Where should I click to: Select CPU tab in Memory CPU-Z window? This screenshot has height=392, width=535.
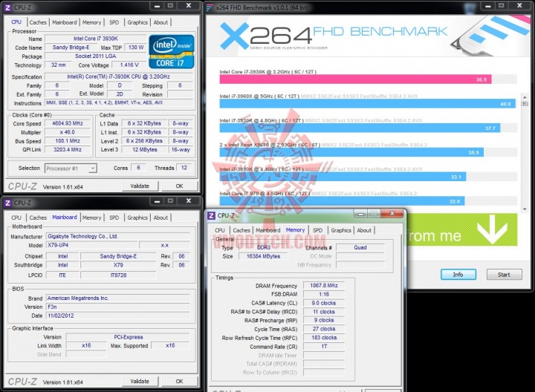220,230
